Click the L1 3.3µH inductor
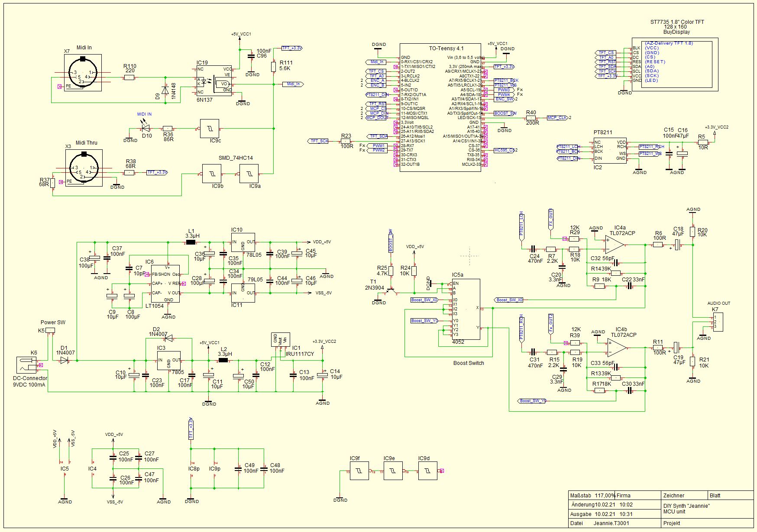Viewport: 757px width, 532px height. click(191, 242)
